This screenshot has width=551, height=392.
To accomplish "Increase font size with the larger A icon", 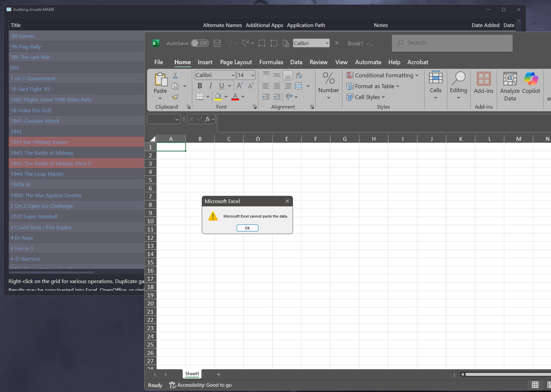I will (x=240, y=86).
